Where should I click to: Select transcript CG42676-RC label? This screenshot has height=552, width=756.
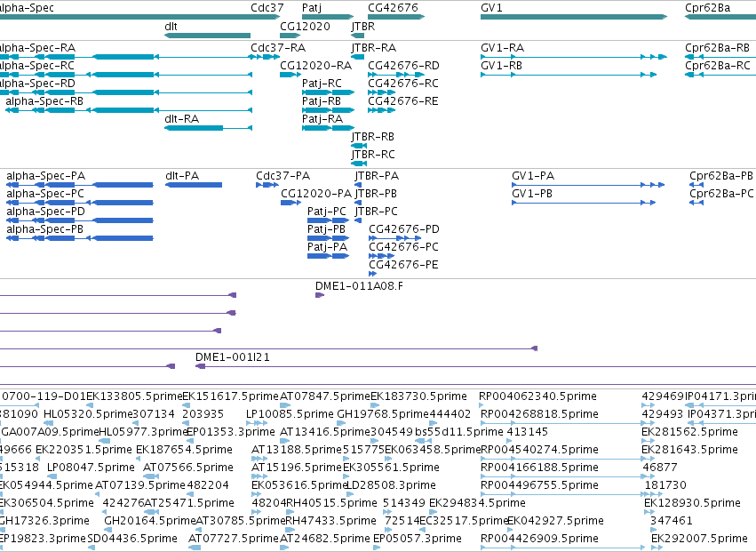click(x=403, y=83)
